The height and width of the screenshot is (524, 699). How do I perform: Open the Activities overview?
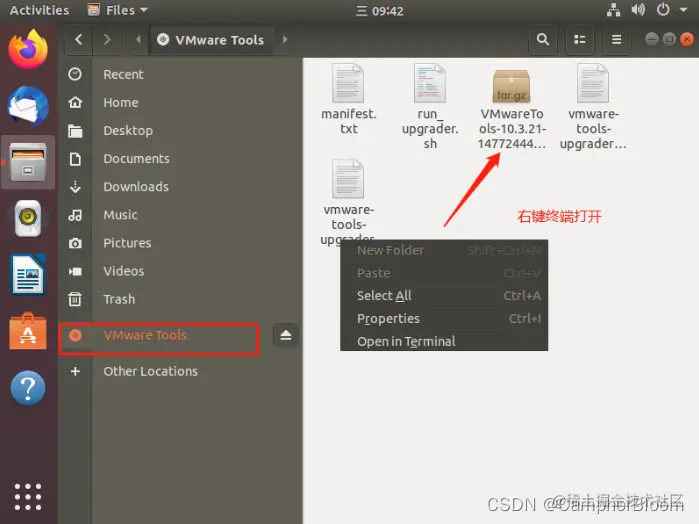pos(39,10)
